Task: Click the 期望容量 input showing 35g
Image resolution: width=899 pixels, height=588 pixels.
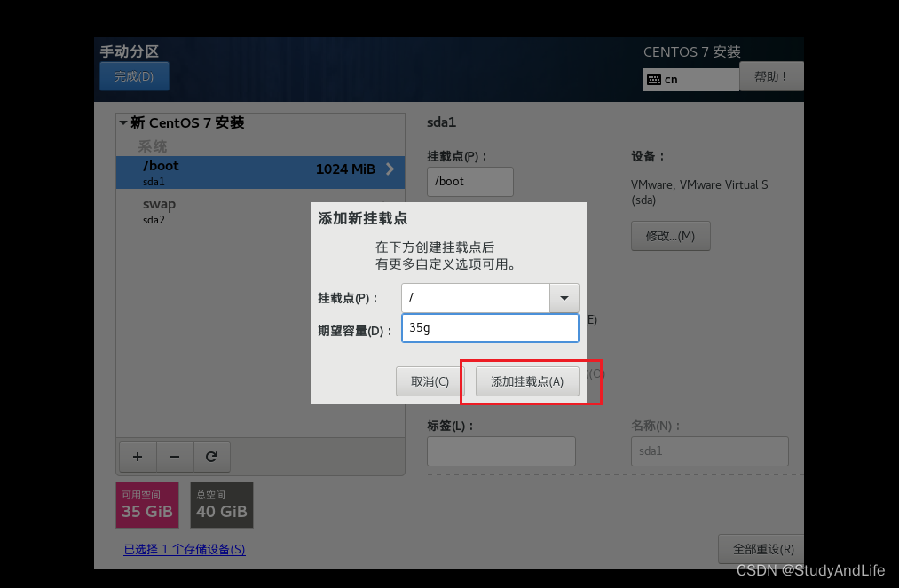Action: [490, 327]
